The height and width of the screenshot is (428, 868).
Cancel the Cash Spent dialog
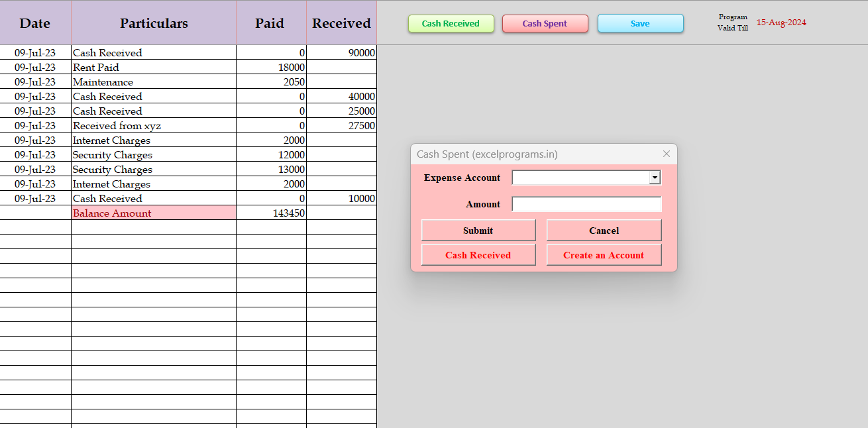tap(604, 231)
